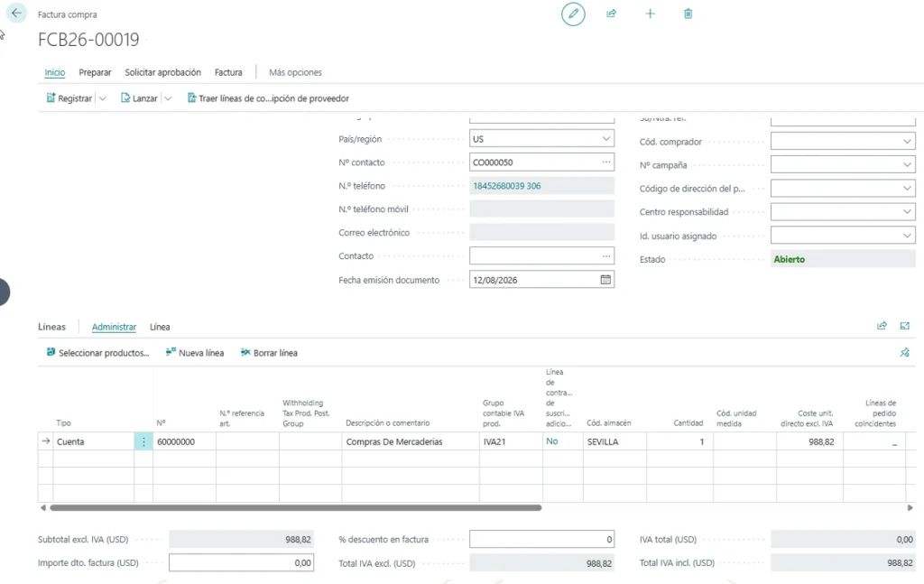Open the Factura tab

point(228,72)
